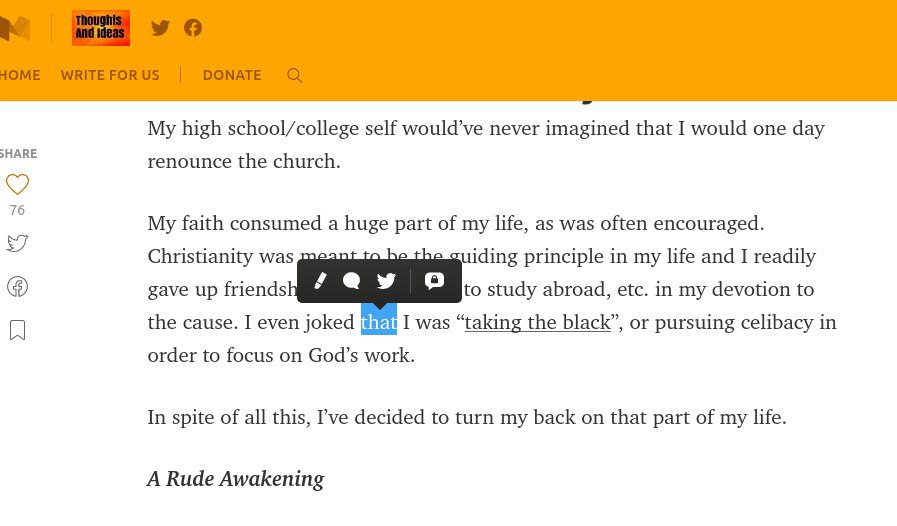The height and width of the screenshot is (526, 897).
Task: Follow the "taking the black" link
Action: [x=537, y=322]
